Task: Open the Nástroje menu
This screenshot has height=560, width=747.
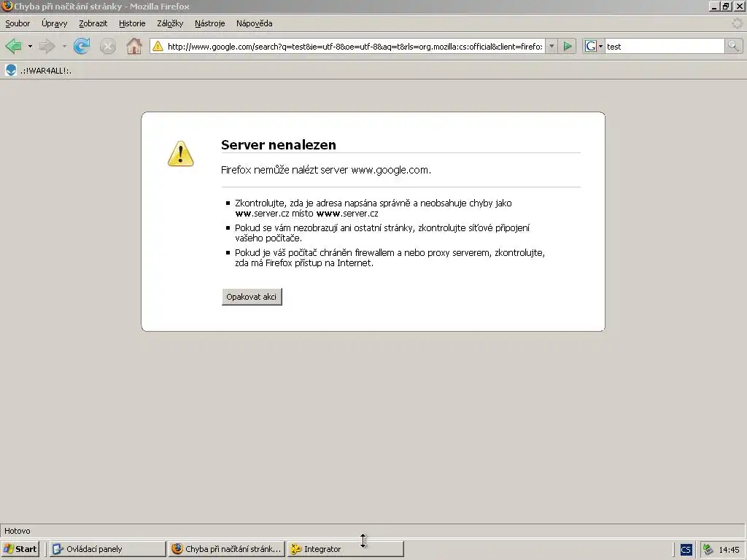Action: tap(209, 23)
